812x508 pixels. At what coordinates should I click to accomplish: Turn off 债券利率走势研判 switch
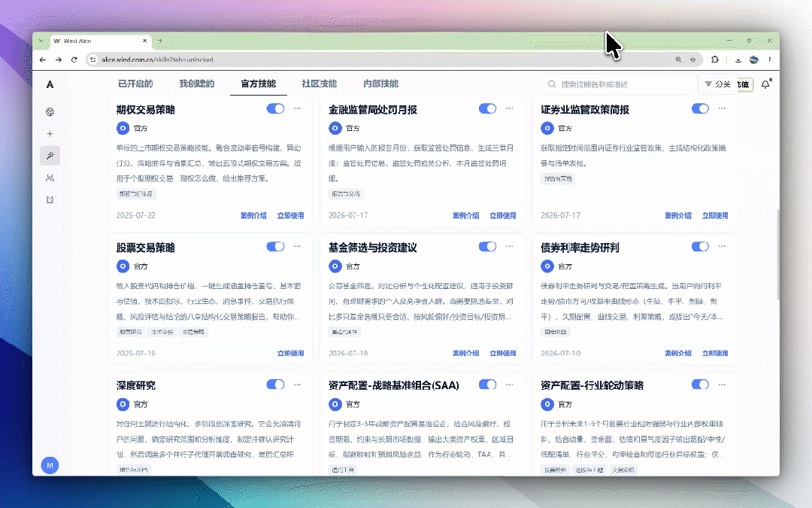click(700, 246)
